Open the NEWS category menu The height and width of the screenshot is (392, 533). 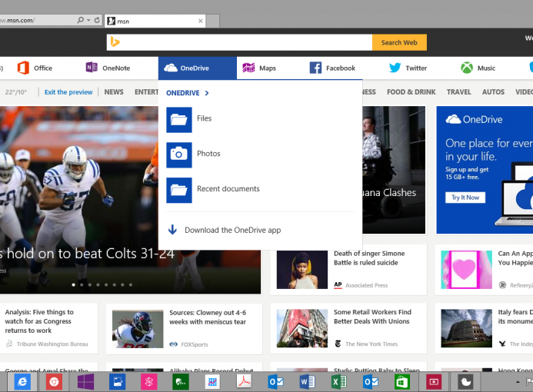point(114,92)
